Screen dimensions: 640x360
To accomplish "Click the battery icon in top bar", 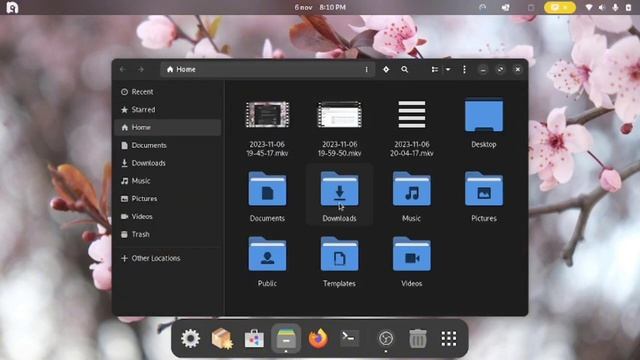I will 628,7.
